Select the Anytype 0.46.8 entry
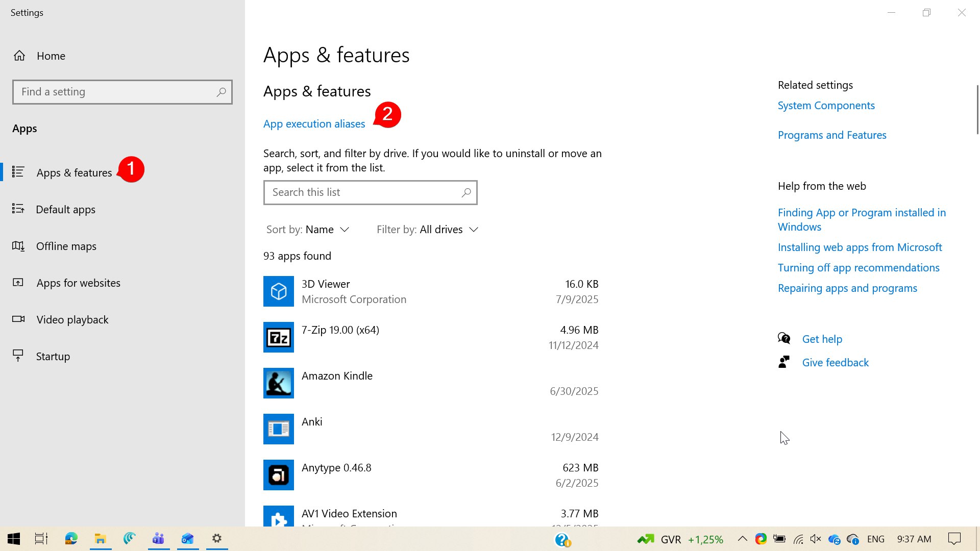The width and height of the screenshot is (980, 551). point(336,468)
